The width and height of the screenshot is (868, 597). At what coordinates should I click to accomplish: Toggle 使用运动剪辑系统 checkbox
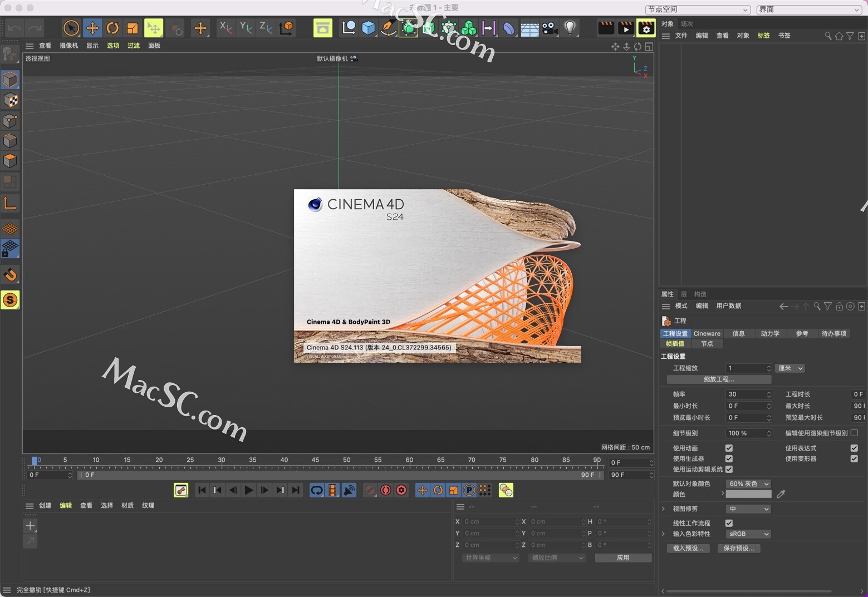(x=729, y=469)
